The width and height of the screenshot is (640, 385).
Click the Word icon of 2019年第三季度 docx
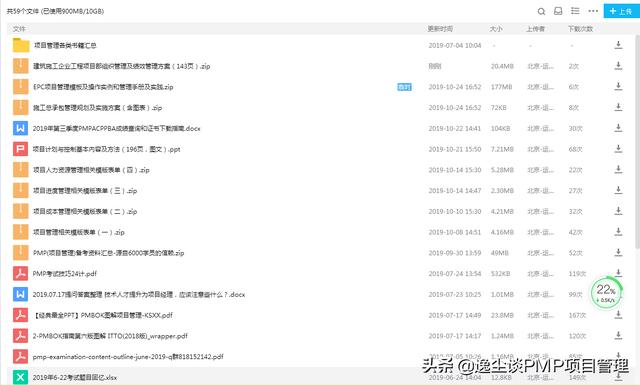click(20, 128)
